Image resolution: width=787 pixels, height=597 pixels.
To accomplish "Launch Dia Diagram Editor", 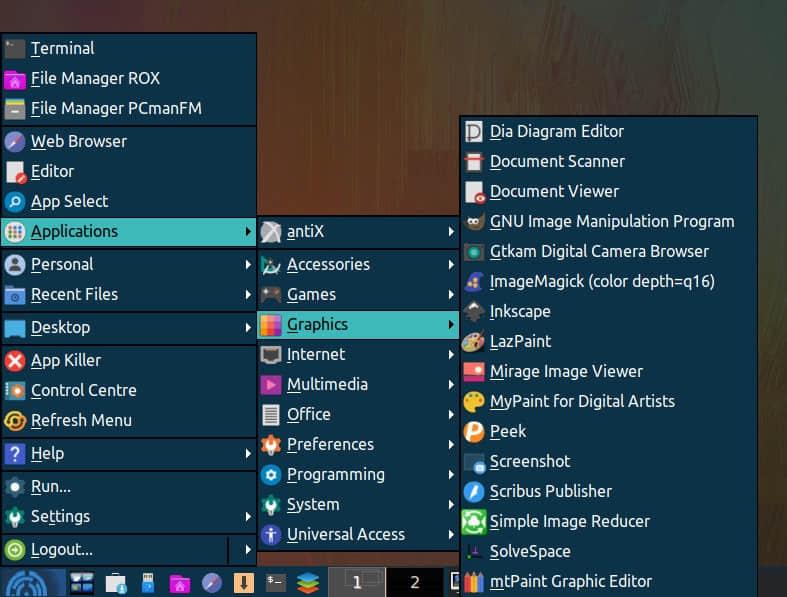I will point(556,131).
